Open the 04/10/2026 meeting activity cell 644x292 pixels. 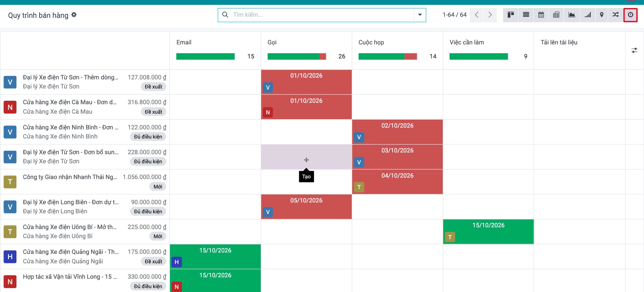pos(397,182)
